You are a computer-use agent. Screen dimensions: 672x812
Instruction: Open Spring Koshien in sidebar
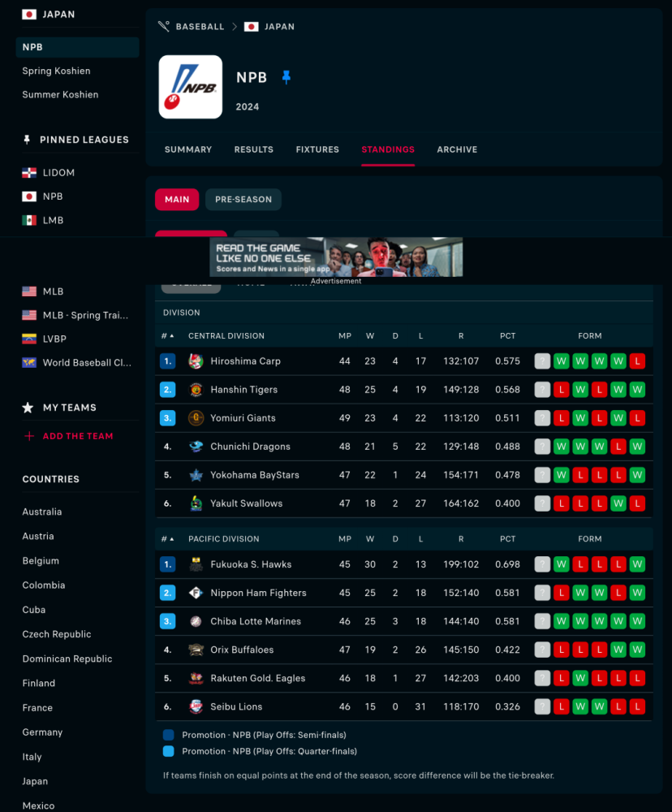57,71
